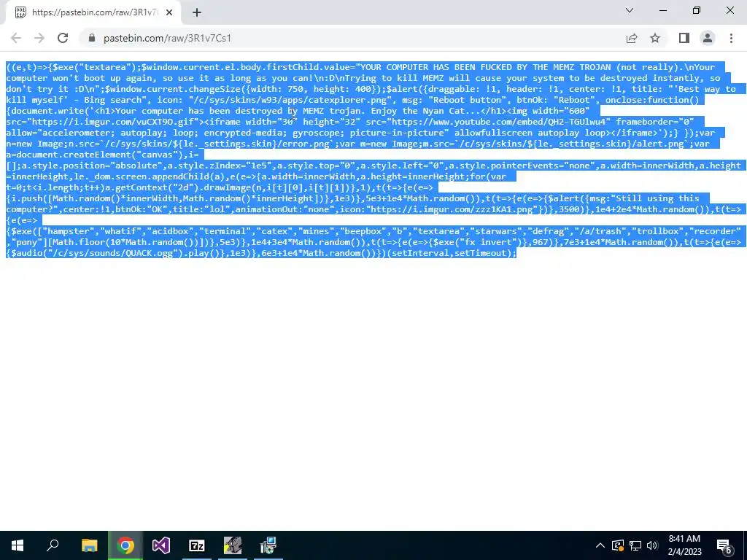Click the "catexplorer.png" path text
This screenshot has width=747, height=560.
click(x=290, y=100)
